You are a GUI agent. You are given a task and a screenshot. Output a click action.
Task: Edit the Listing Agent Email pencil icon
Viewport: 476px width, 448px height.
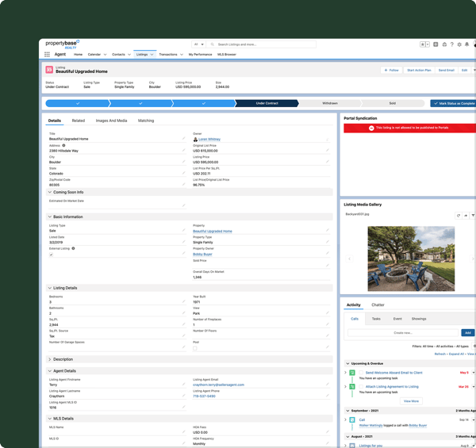(328, 385)
